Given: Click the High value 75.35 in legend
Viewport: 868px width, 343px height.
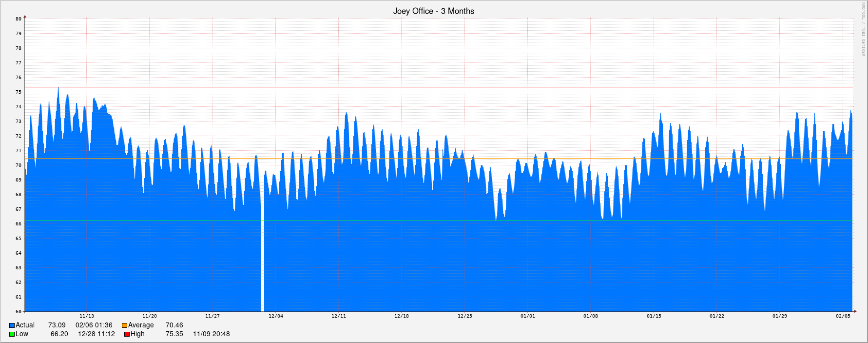Looking at the screenshot, I should (174, 334).
